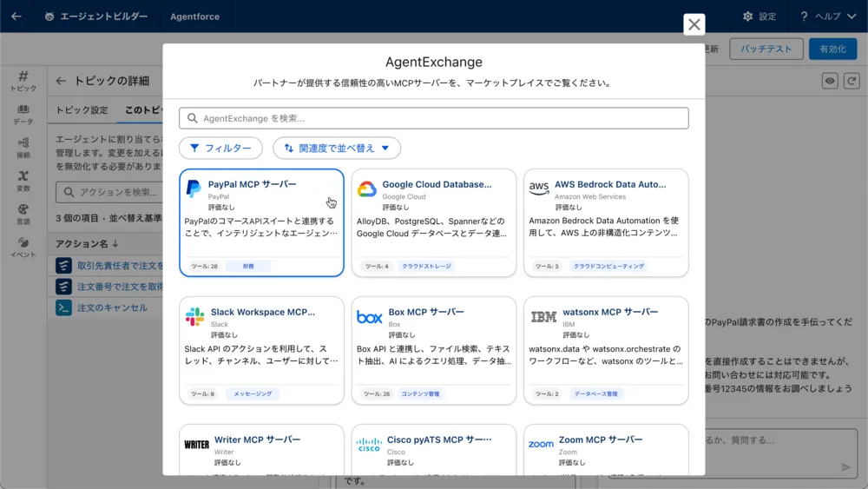
Task: Click the Box logo icon
Action: [369, 317]
